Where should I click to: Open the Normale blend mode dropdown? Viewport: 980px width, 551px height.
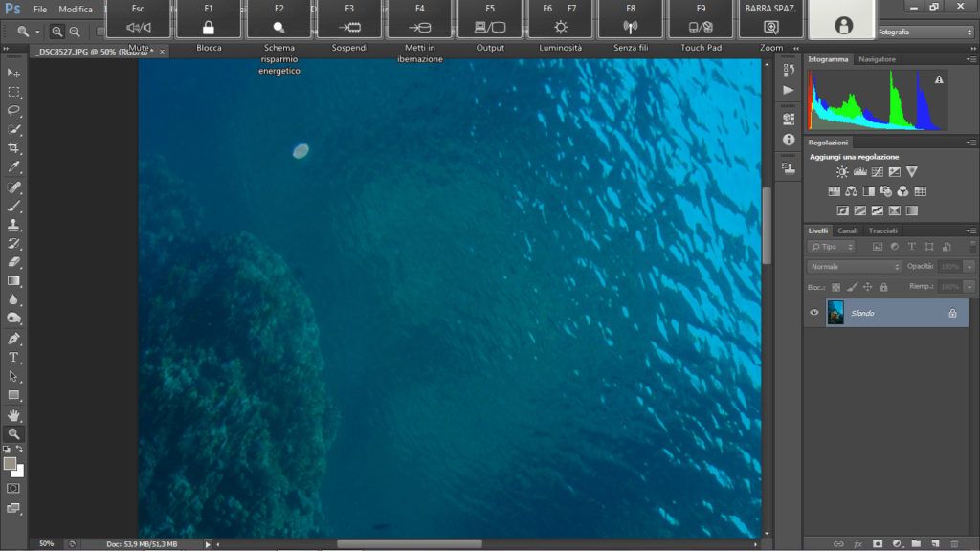[x=854, y=267]
